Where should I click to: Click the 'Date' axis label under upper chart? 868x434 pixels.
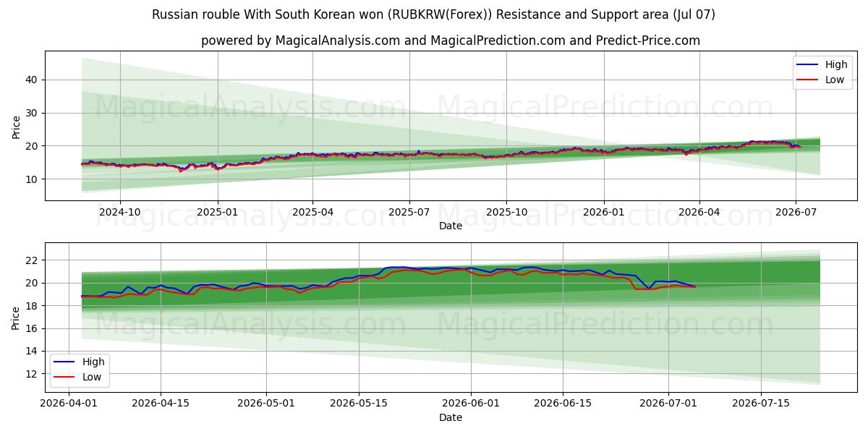tap(450, 226)
